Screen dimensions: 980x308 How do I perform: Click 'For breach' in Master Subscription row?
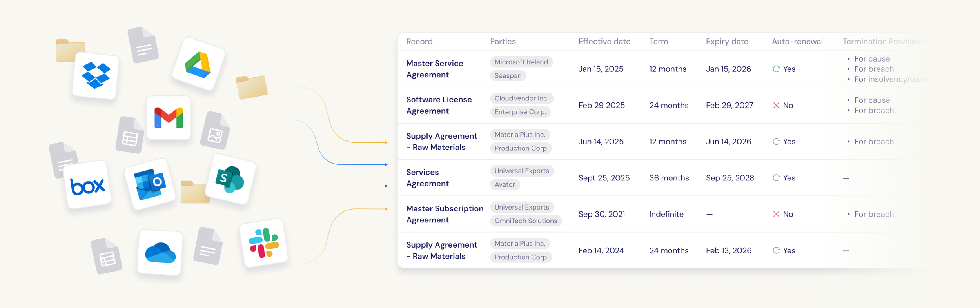pyautogui.click(x=874, y=214)
